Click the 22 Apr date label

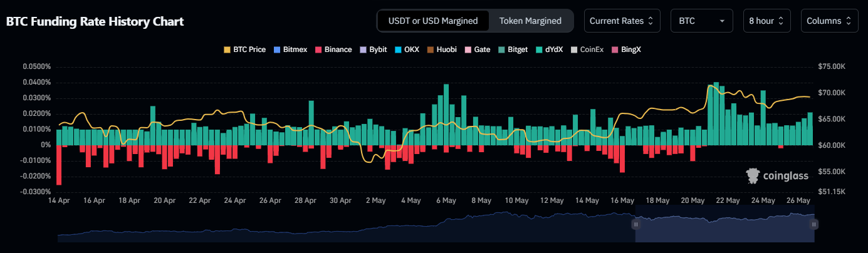[199, 201]
